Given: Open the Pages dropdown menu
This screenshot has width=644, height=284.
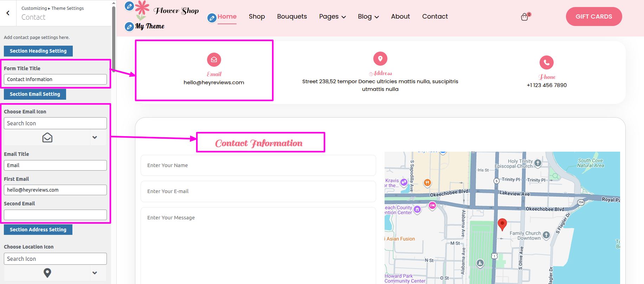Looking at the screenshot, I should click(332, 16).
